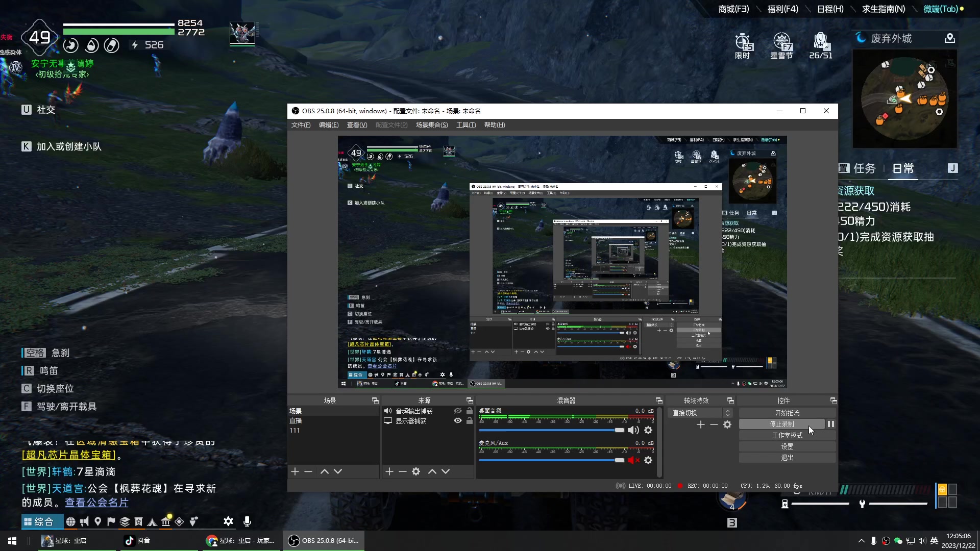Open the 文件(F) menu in OBS

point(301,125)
